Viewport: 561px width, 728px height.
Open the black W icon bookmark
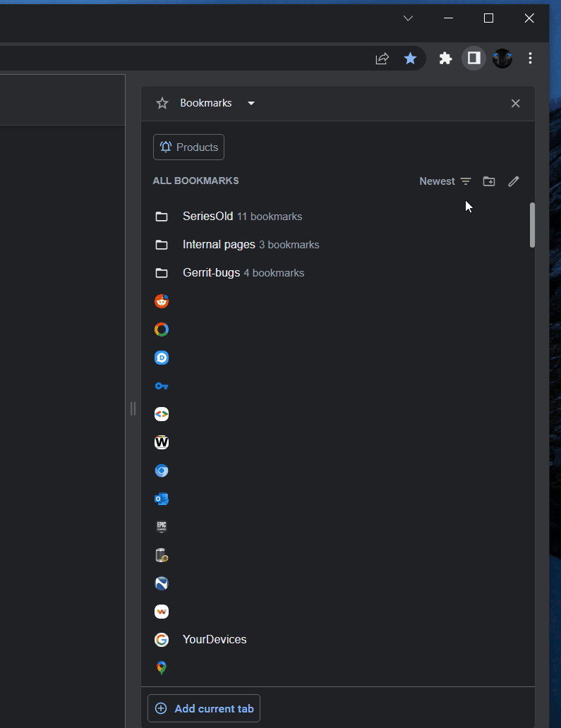point(162,442)
